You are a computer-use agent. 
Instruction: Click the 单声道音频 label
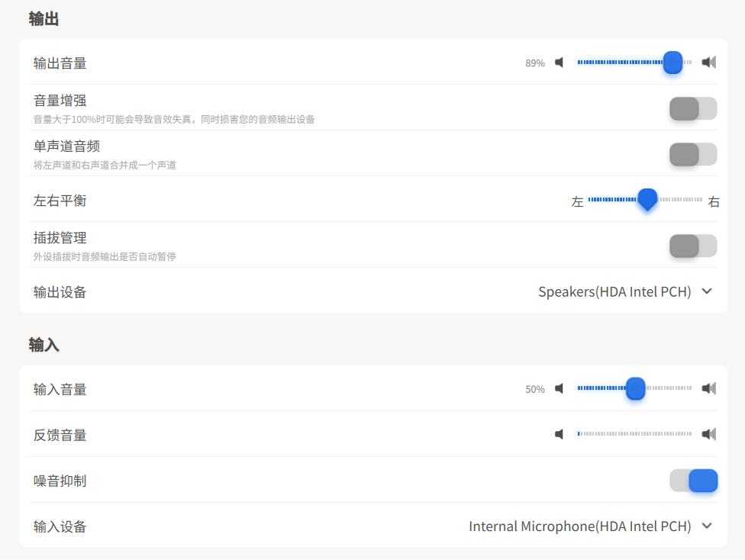[x=66, y=146]
